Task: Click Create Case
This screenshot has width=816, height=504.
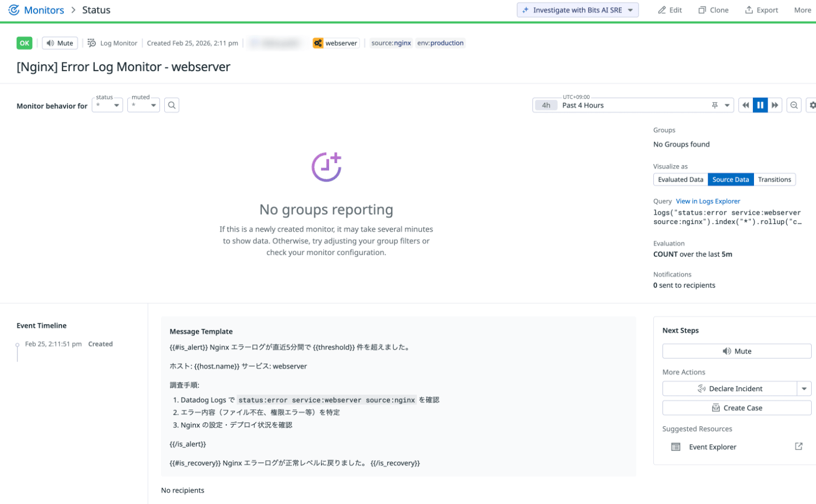Action: tap(737, 408)
